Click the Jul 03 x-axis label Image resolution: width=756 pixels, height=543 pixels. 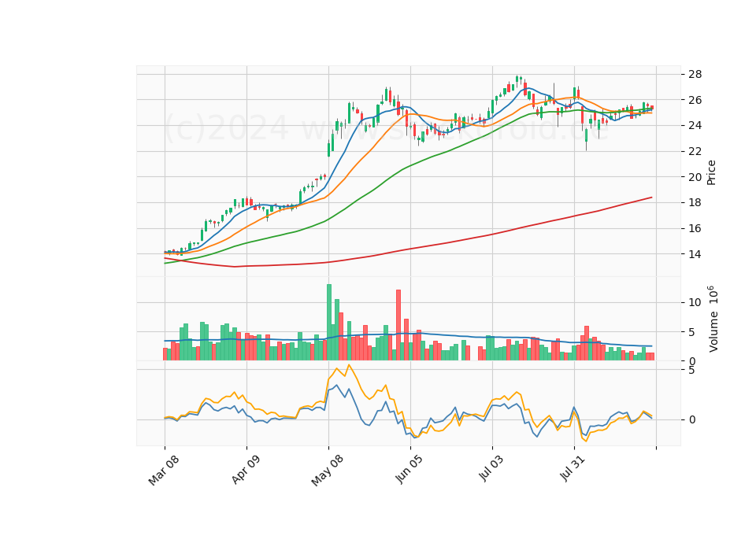pyautogui.click(x=491, y=468)
